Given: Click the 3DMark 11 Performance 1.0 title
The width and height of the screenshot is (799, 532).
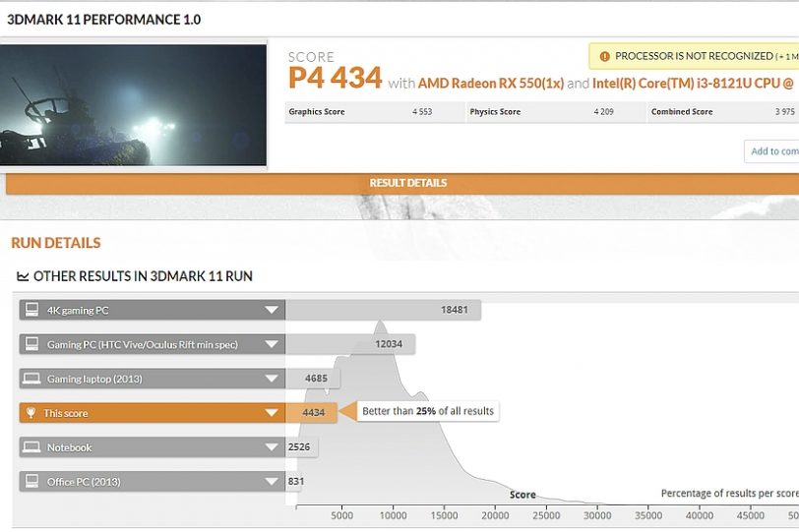Looking at the screenshot, I should [x=104, y=20].
